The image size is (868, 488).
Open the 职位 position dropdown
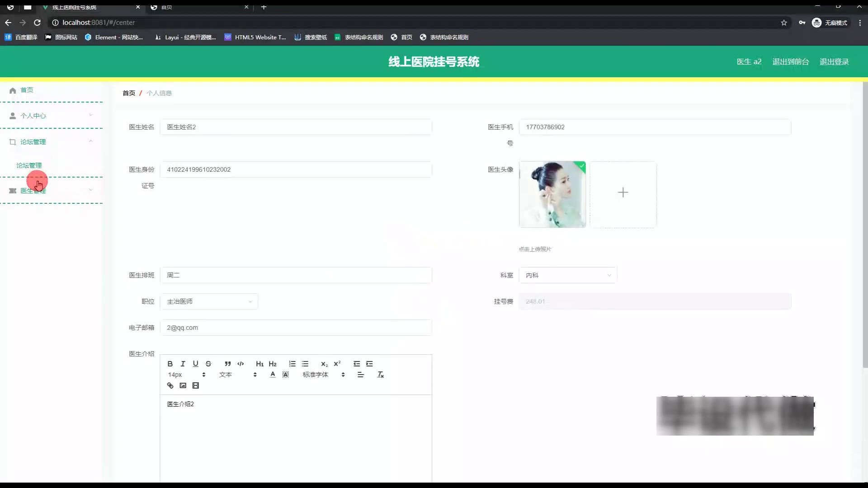208,301
